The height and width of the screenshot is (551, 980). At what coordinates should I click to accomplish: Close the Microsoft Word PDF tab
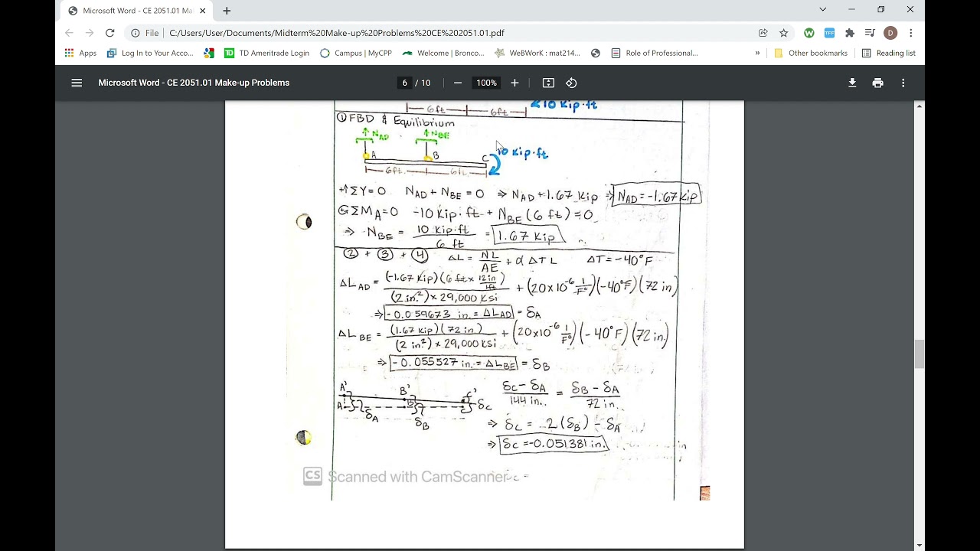(203, 11)
